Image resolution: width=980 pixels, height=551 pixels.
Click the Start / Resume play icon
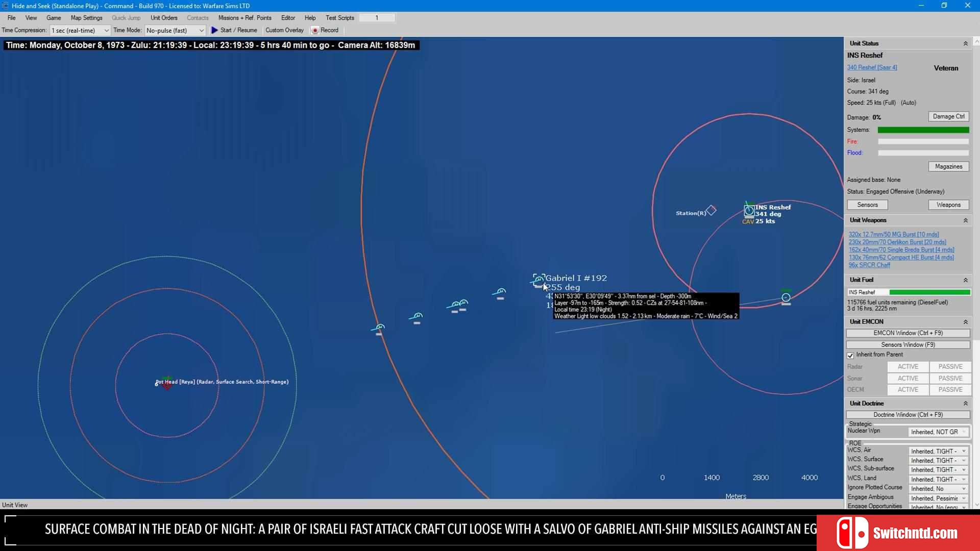[214, 30]
